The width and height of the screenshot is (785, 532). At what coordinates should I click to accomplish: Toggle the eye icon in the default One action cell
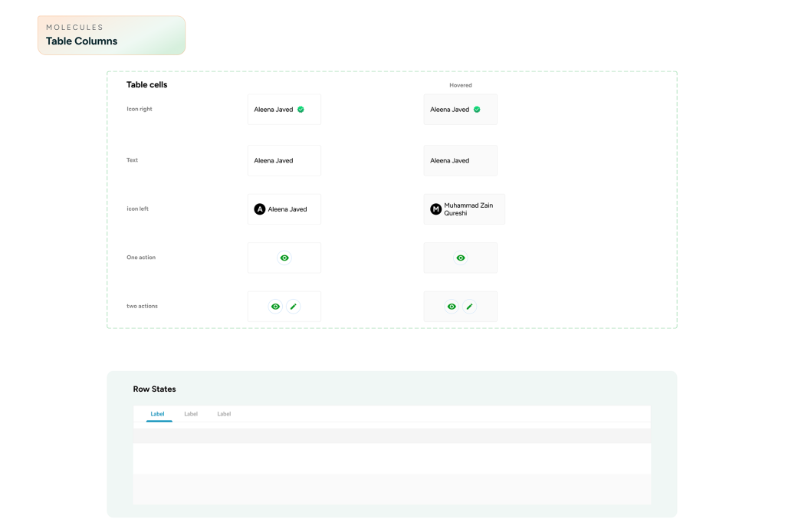(x=284, y=258)
